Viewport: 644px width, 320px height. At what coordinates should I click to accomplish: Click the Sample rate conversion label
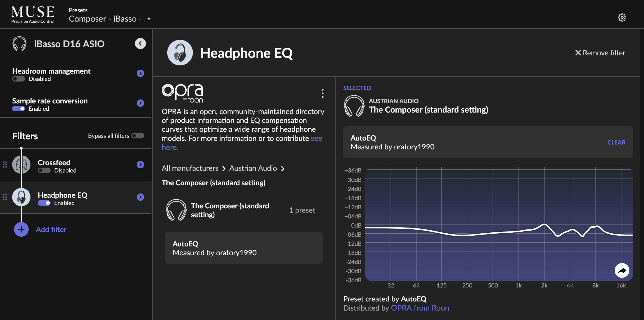point(50,101)
